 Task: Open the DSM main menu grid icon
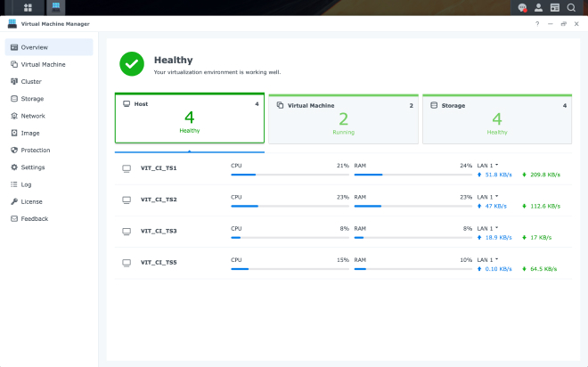point(16,7)
